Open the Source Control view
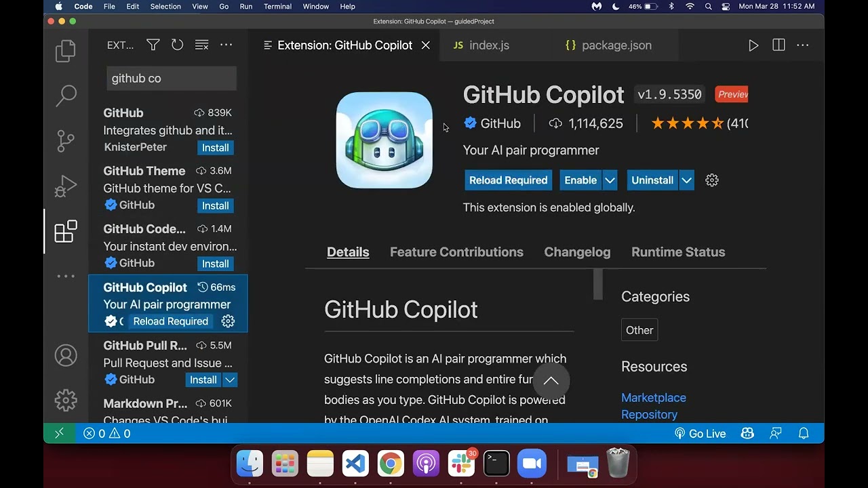Viewport: 868px width, 488px height. point(66,141)
